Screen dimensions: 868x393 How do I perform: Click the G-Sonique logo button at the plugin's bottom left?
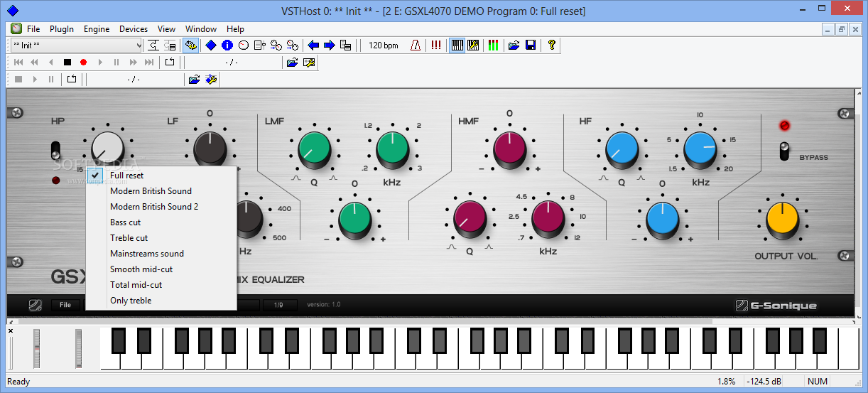tap(36, 305)
